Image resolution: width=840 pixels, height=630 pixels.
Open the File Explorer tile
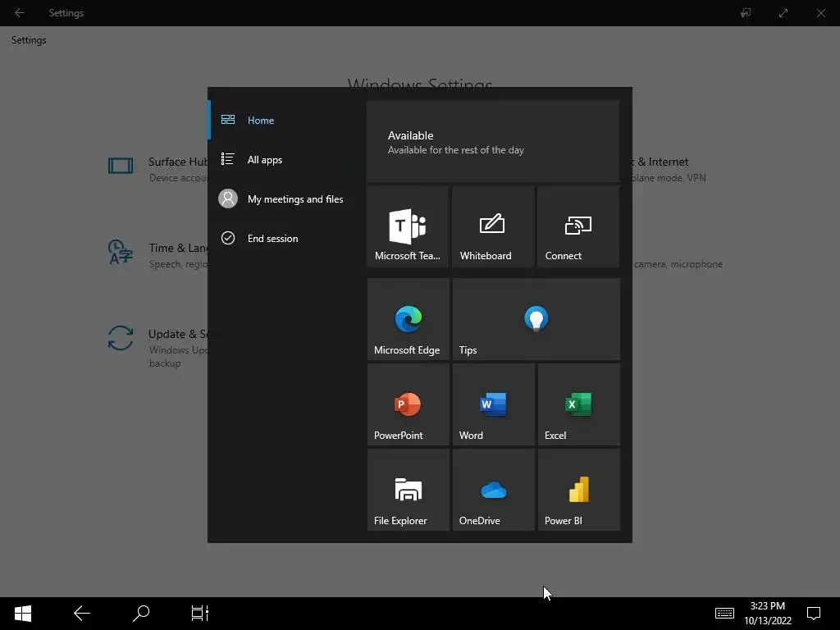(x=408, y=490)
